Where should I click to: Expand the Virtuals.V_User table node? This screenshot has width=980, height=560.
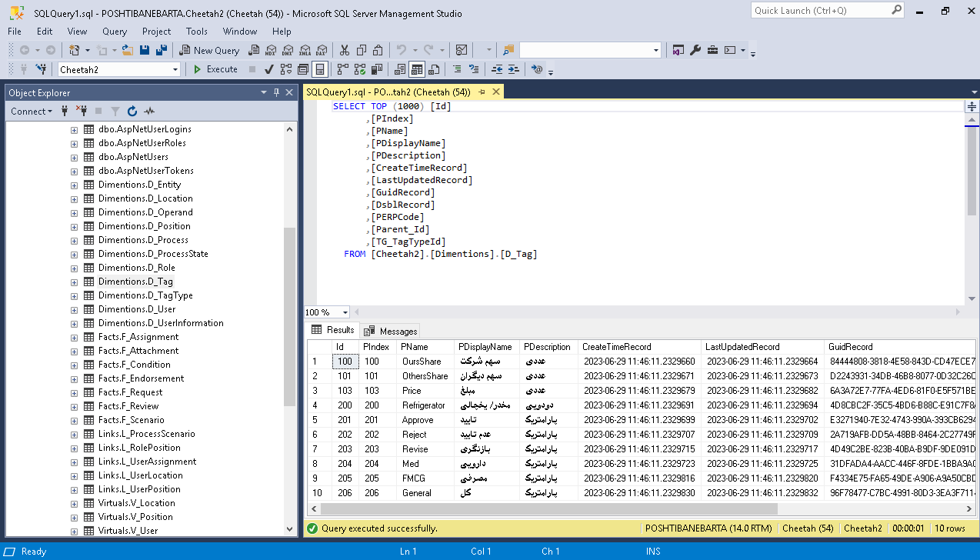click(x=75, y=531)
